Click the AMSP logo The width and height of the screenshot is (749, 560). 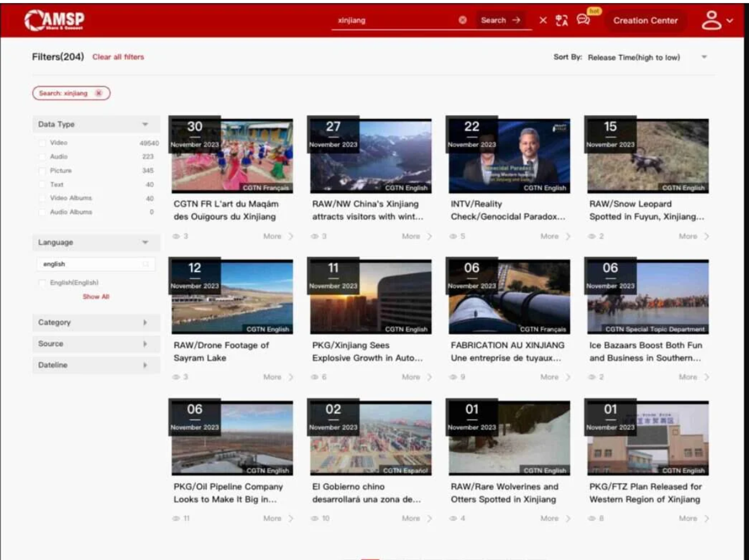point(54,20)
